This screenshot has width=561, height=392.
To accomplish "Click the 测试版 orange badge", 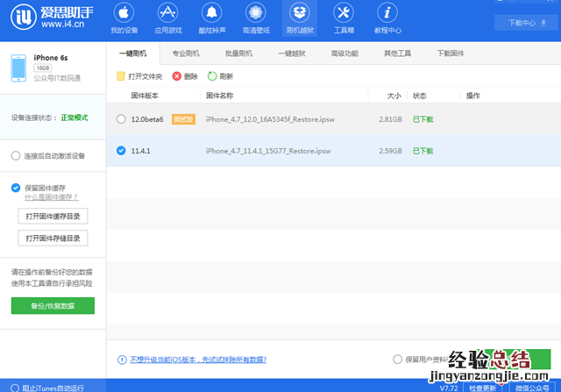I will 183,119.
